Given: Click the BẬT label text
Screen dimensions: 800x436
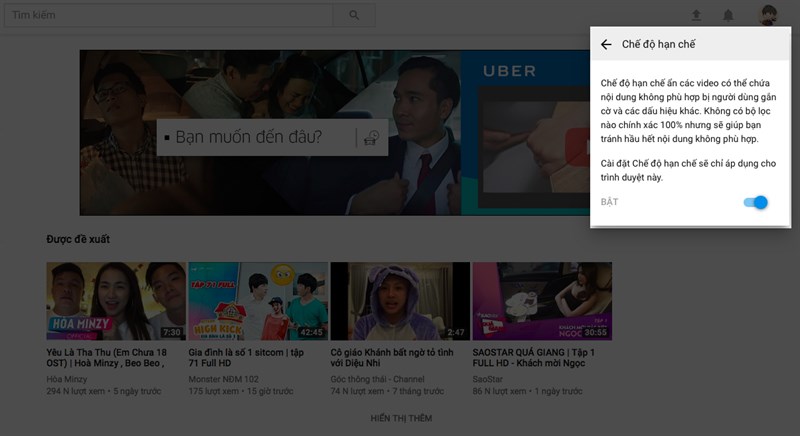Looking at the screenshot, I should [x=609, y=202].
